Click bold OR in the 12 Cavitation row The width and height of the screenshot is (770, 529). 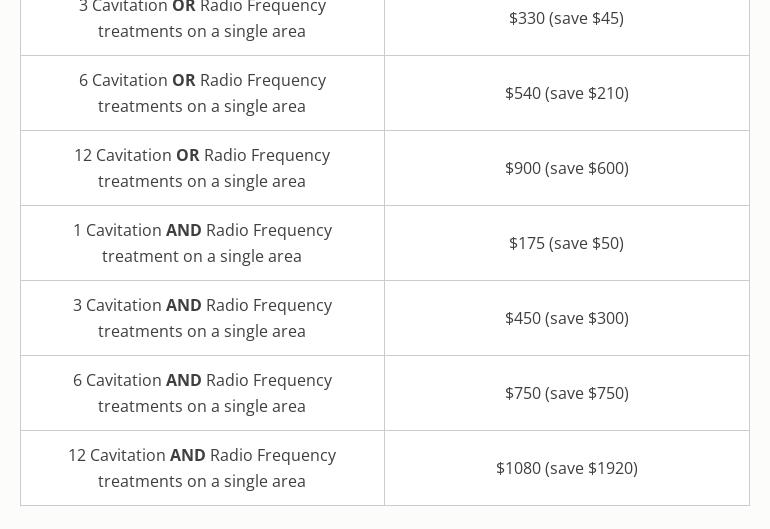(188, 155)
